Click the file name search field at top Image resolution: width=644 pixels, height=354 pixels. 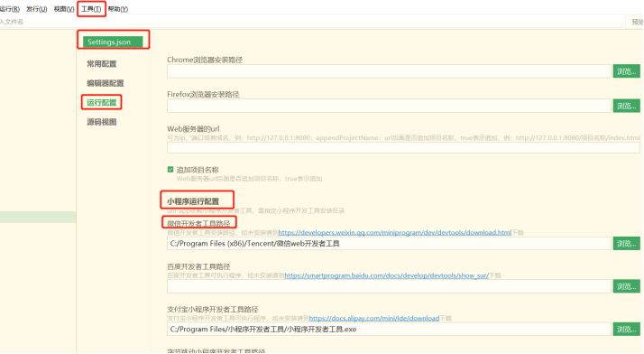click(x=310, y=22)
